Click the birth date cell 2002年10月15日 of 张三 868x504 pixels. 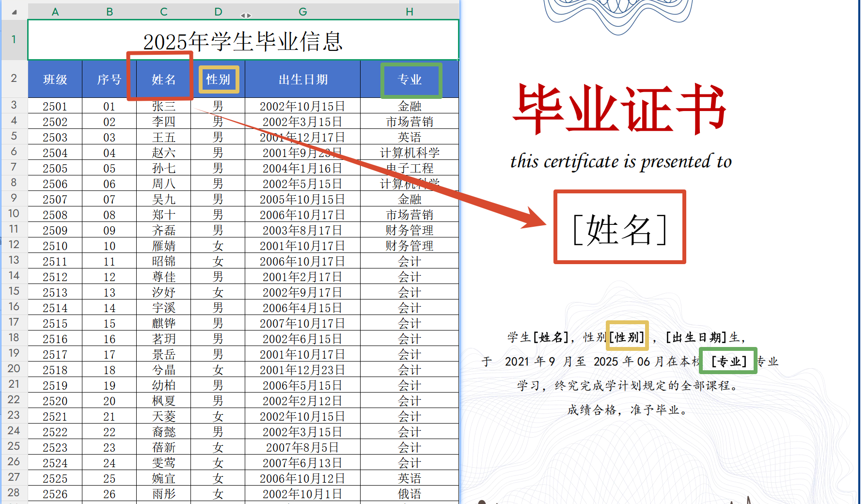302,106
